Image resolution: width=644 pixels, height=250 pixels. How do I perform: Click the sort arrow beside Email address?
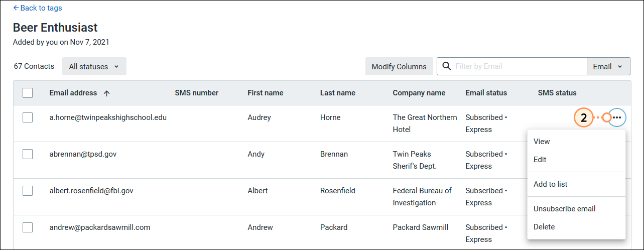(x=106, y=93)
